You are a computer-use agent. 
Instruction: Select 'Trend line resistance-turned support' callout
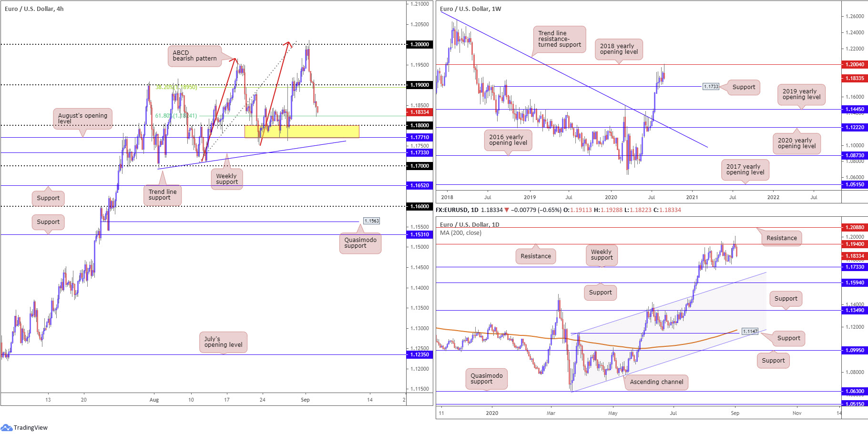coord(559,39)
